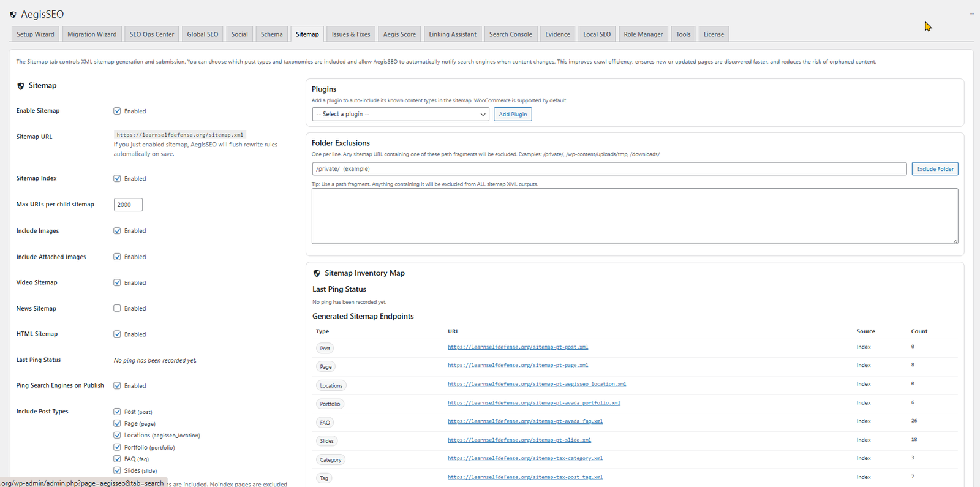Click the Source column header
This screenshot has width=980, height=487.
coord(865,331)
